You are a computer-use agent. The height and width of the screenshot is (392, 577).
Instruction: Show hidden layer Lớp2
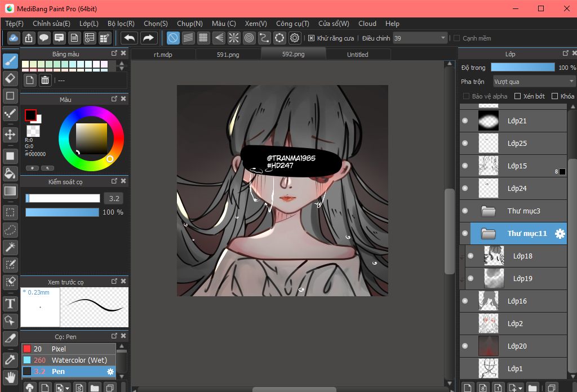point(465,324)
